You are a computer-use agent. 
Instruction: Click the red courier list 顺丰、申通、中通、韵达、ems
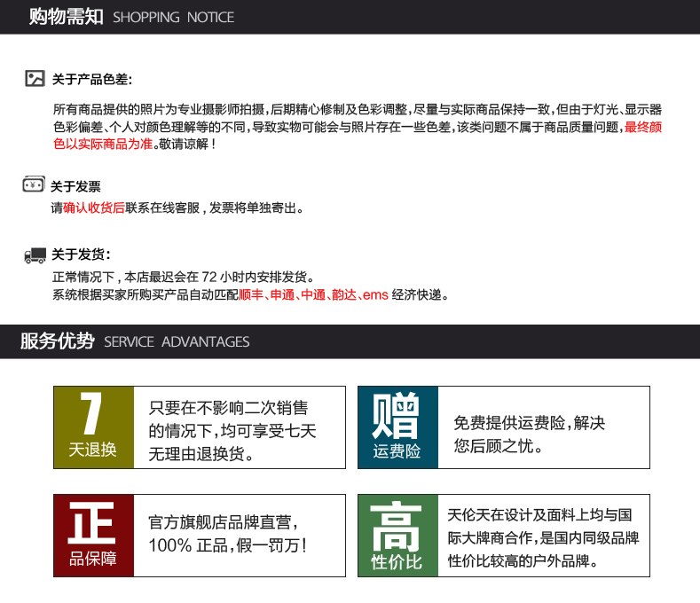click(313, 295)
